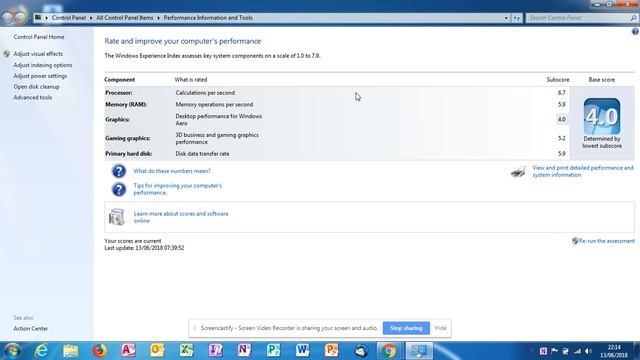The width and height of the screenshot is (640, 360).
Task: Open address bar history dropdown
Action: (x=506, y=18)
